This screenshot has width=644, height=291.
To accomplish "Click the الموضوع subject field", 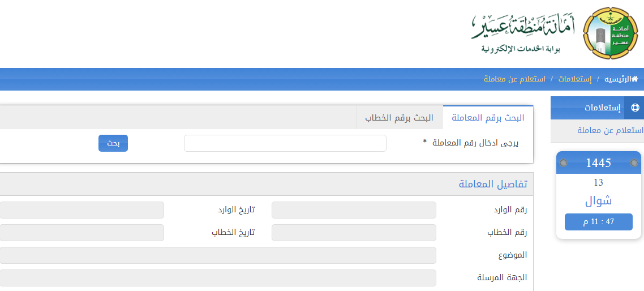I will [218, 255].
